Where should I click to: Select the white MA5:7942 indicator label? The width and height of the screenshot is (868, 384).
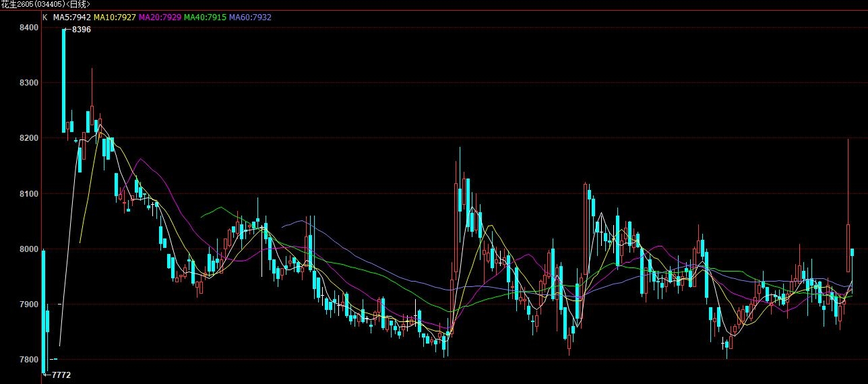(72, 17)
